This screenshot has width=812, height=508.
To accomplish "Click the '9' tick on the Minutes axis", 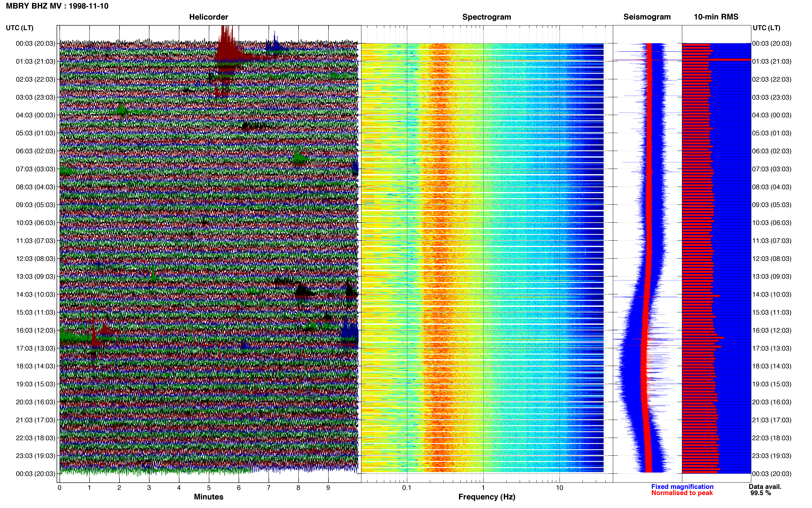I will click(x=328, y=488).
